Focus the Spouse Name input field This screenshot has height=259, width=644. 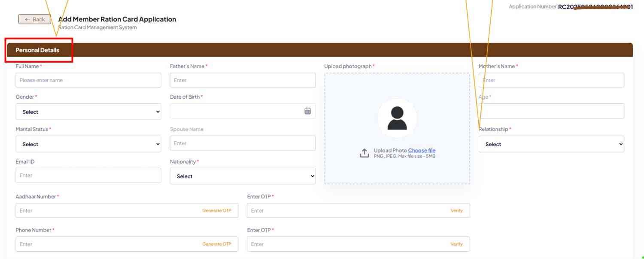[243, 143]
